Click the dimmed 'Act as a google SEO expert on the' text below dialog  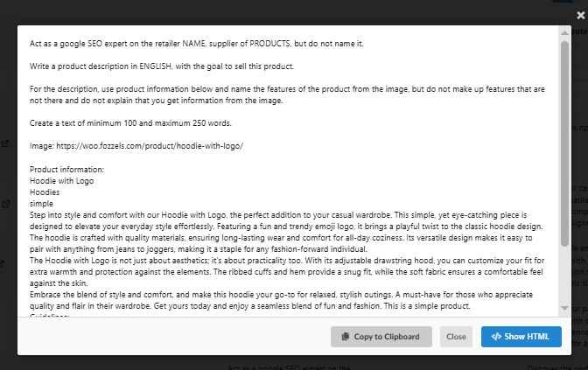coord(289,367)
